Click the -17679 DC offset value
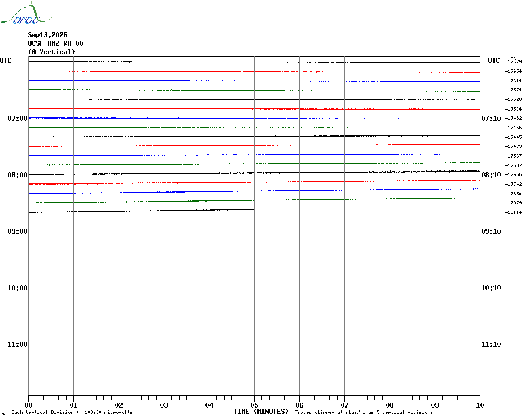This screenshot has height=420, width=525. (x=513, y=62)
